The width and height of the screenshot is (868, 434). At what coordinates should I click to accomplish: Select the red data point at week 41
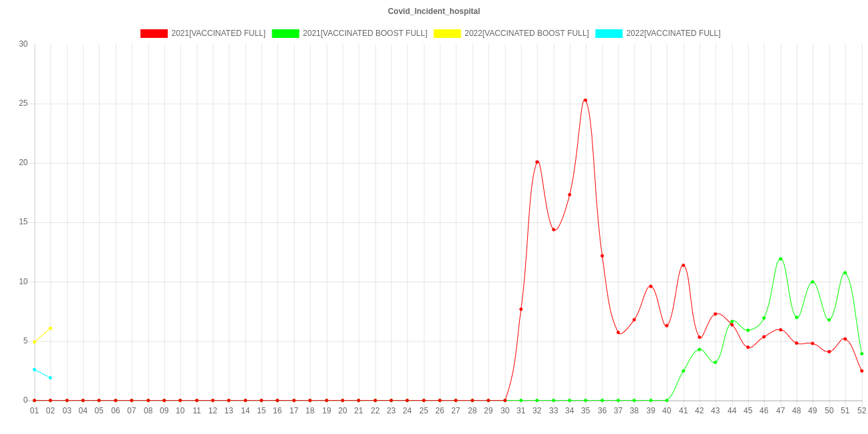683,266
